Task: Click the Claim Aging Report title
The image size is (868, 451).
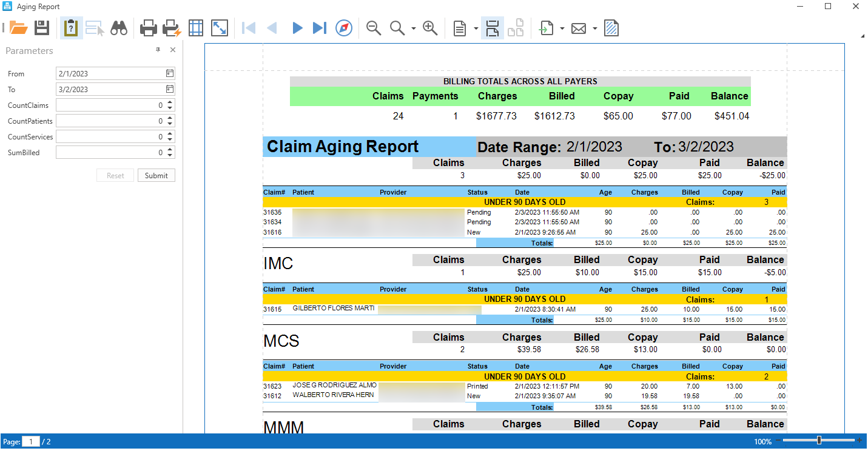Action: coord(343,147)
